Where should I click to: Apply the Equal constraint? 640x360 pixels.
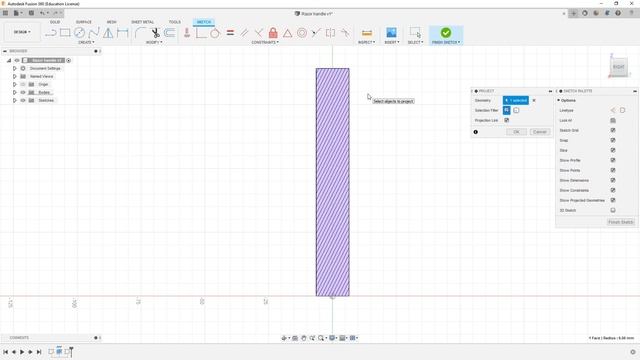pyautogui.click(x=230, y=33)
